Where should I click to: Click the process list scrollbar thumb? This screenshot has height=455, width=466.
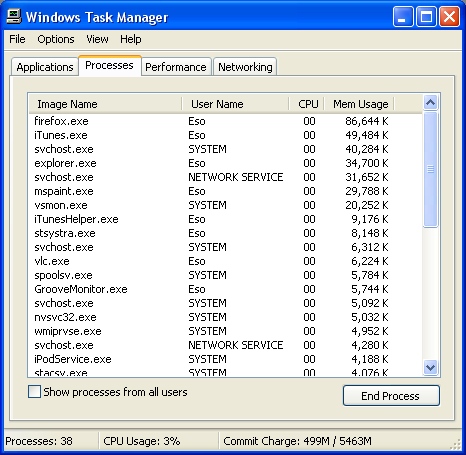pos(431,169)
